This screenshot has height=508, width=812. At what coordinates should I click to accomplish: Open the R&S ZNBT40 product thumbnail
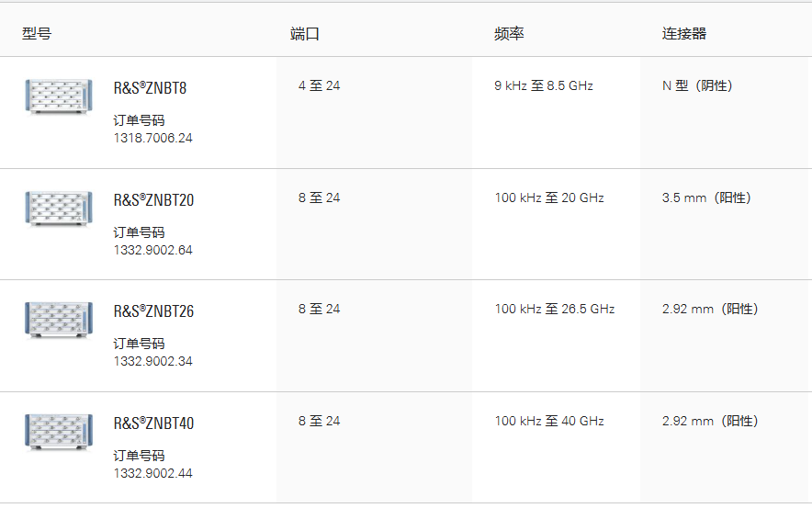click(59, 432)
